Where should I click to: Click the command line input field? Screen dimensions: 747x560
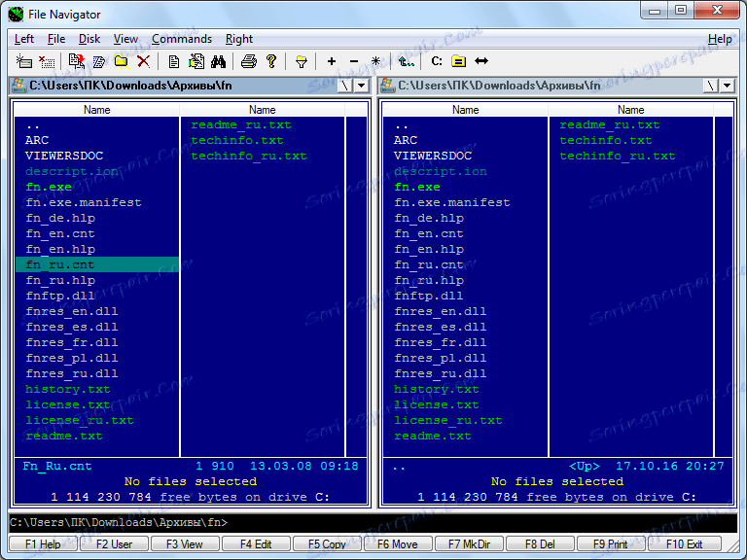click(x=373, y=522)
